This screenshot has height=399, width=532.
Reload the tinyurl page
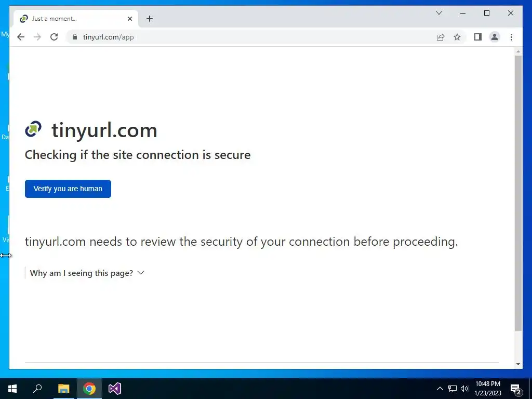pos(54,37)
